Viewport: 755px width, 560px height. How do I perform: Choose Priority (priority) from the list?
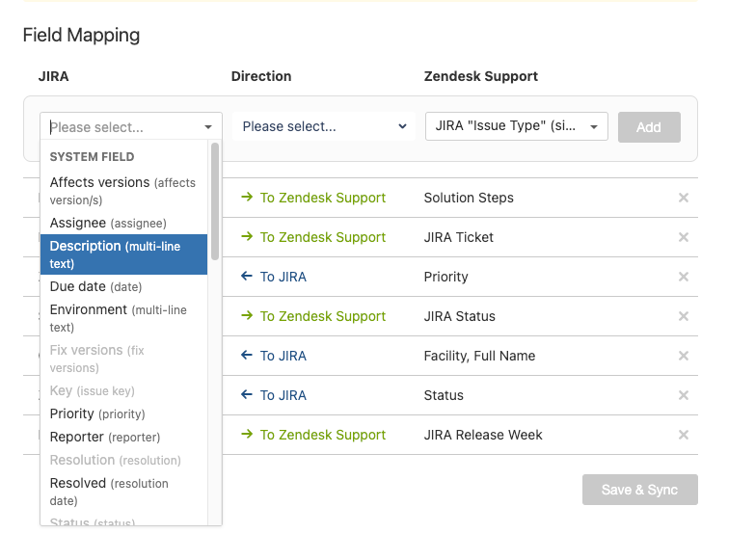123,413
